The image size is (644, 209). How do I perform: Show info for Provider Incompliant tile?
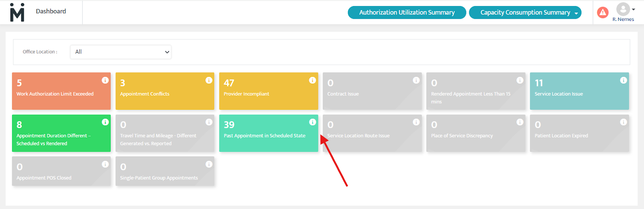312,80
